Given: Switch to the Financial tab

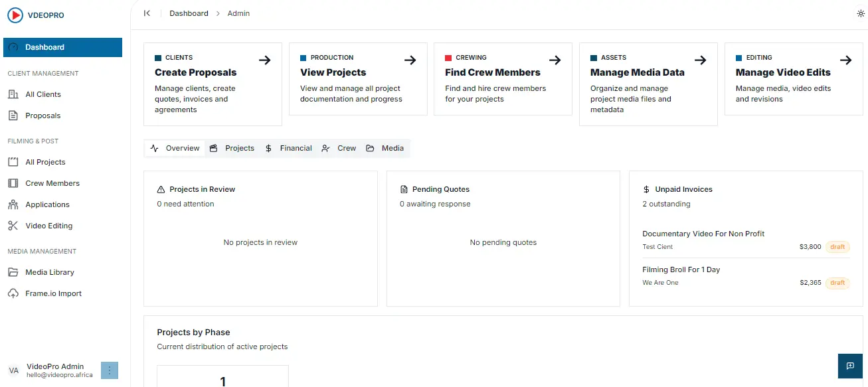Looking at the screenshot, I should point(288,148).
